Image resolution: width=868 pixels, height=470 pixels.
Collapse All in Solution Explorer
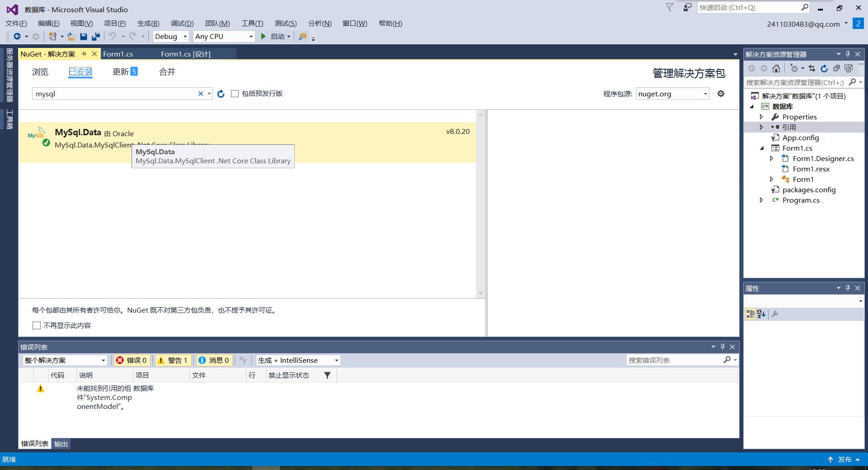tap(836, 68)
